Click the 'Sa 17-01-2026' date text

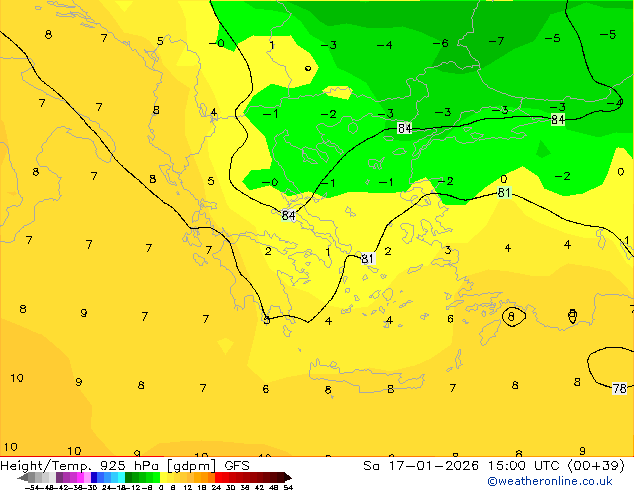421,465
